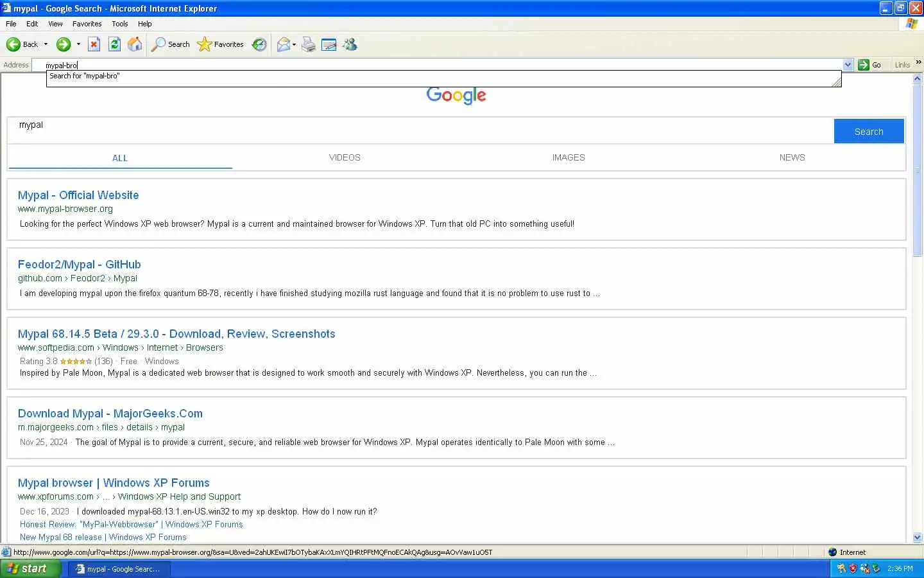This screenshot has width=924, height=578.
Task: Click the green Forward arrow icon
Action: coord(63,44)
